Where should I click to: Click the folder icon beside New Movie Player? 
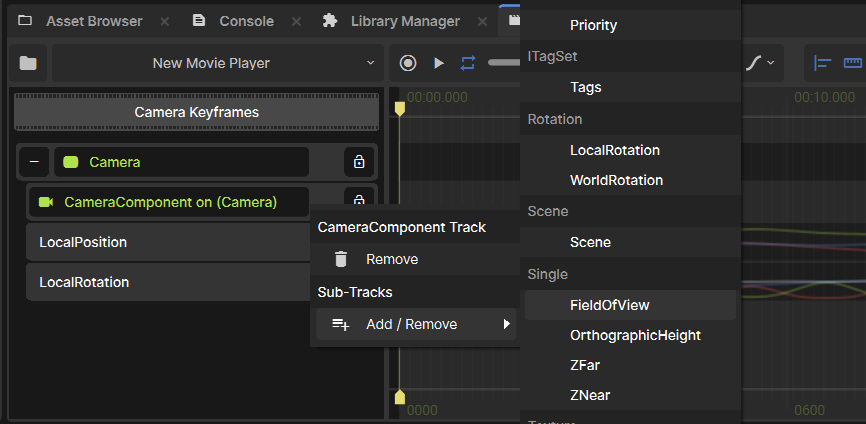tap(28, 63)
